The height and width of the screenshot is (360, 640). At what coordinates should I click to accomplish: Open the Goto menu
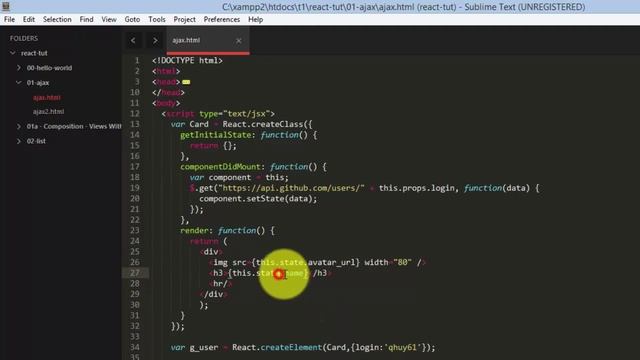pos(132,19)
